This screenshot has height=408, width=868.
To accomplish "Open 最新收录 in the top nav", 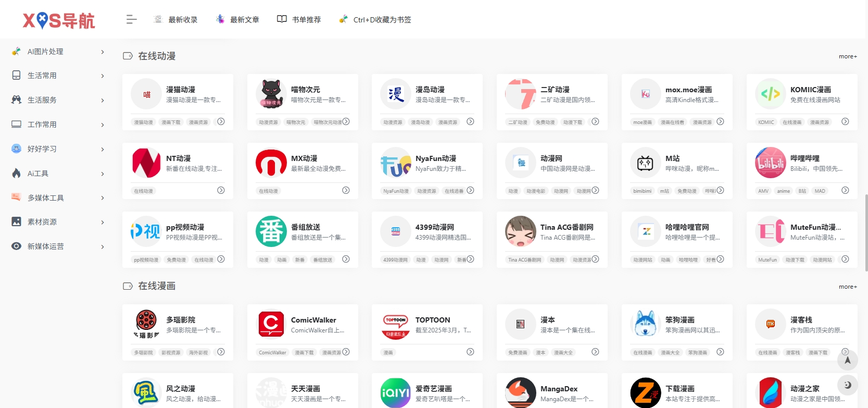I will (x=175, y=19).
